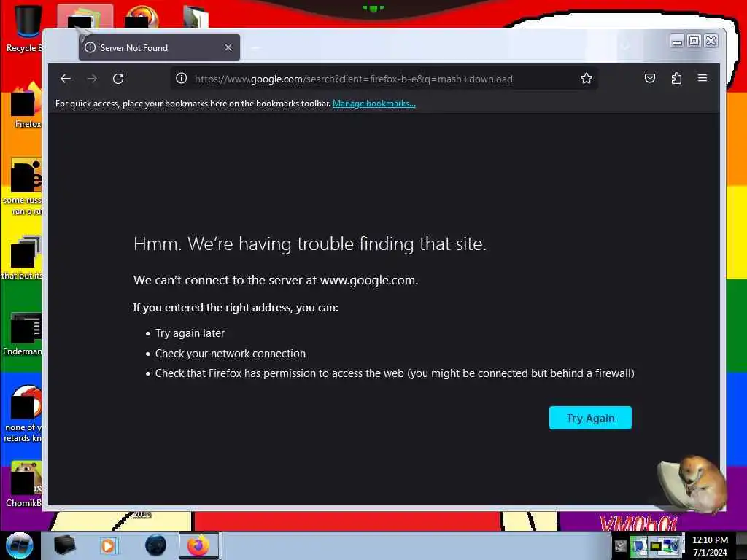Click the forward navigation arrow

92,79
